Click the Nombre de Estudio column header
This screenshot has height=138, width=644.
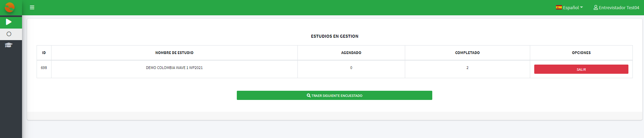[174, 53]
